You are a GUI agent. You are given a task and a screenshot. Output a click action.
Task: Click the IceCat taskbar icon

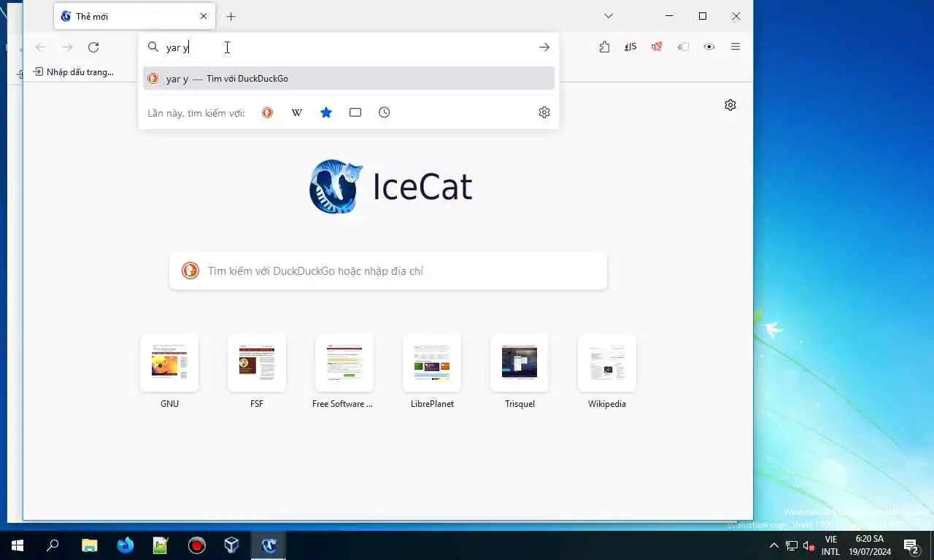click(x=269, y=545)
